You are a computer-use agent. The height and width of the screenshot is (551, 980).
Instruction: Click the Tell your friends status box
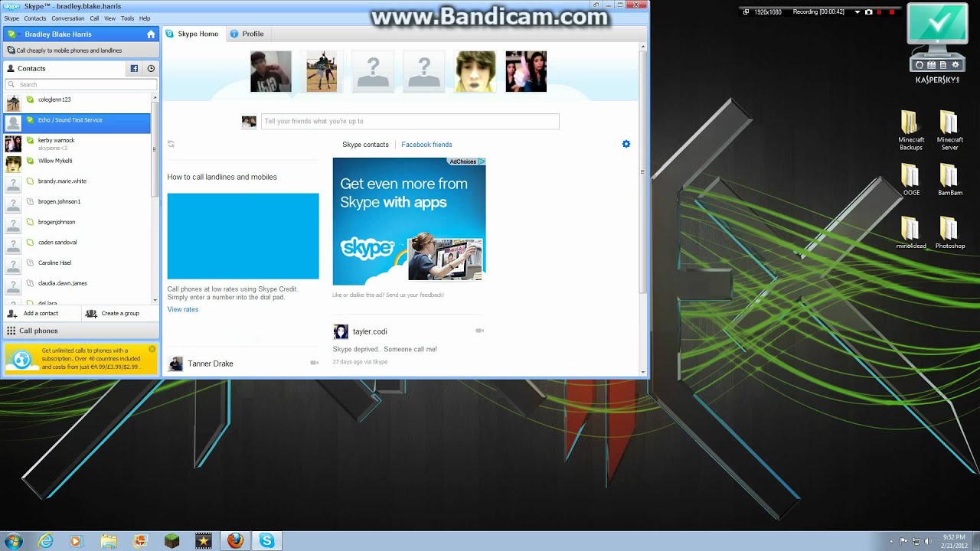[410, 121]
